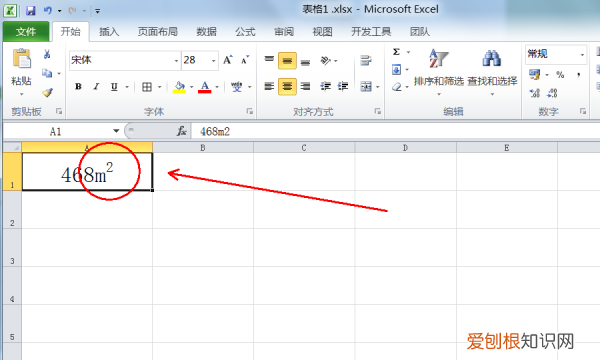This screenshot has height=360, width=600.
Task: Click the AutoSum sigma icon
Action: 396,52
